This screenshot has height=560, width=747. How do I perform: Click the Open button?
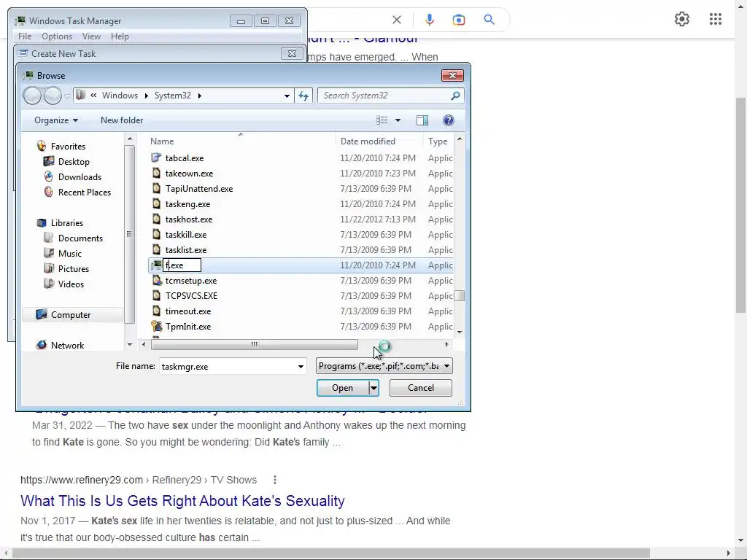click(x=343, y=388)
